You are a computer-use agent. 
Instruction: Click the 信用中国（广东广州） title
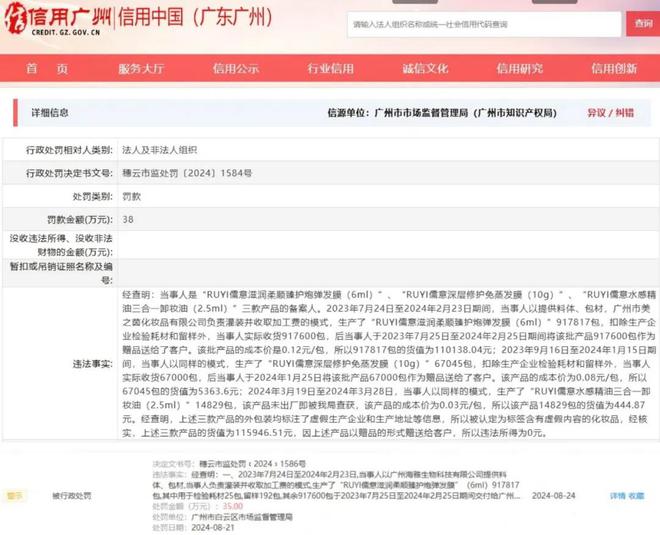[x=197, y=18]
